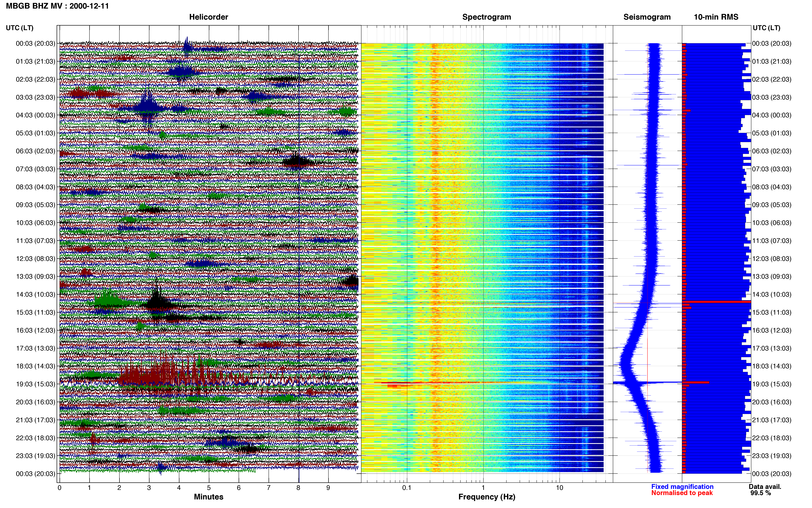Image resolution: width=812 pixels, height=508 pixels.
Task: Click the left time label '02:03 (22:03)'
Action: [x=35, y=79]
